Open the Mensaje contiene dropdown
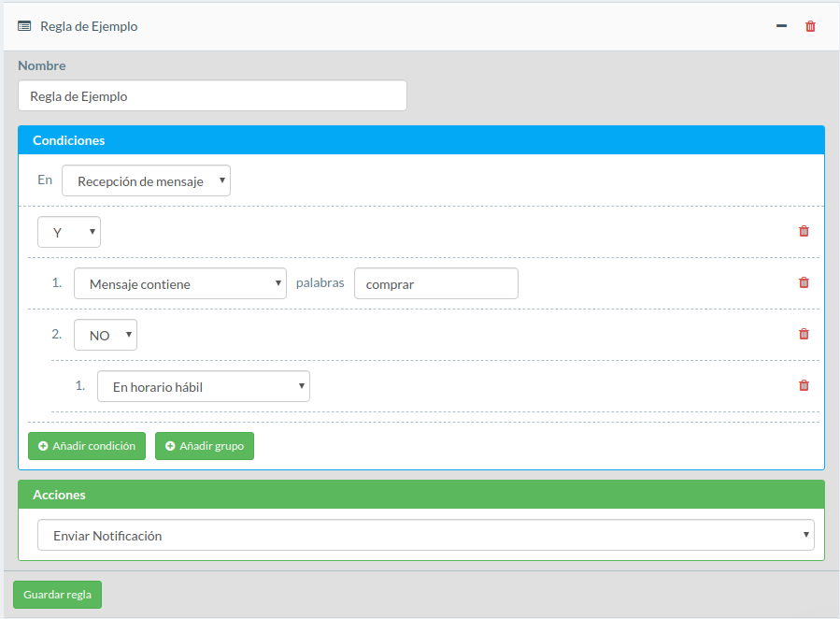The image size is (840, 619). (x=180, y=283)
